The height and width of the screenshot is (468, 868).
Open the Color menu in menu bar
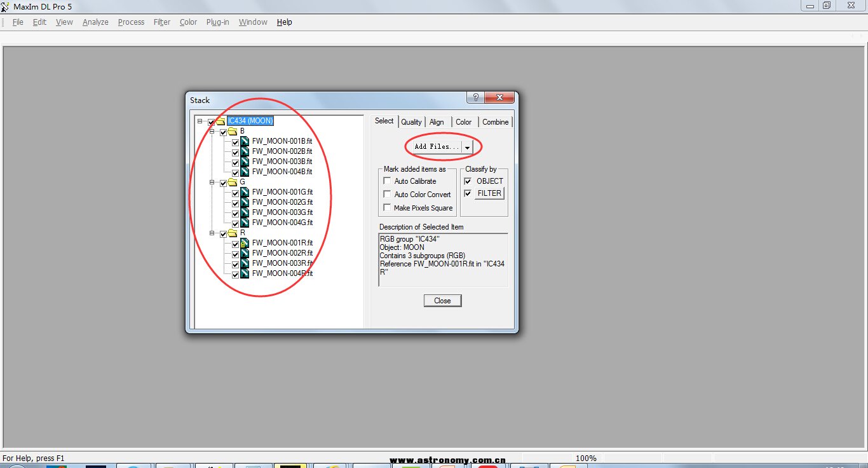[x=188, y=22]
